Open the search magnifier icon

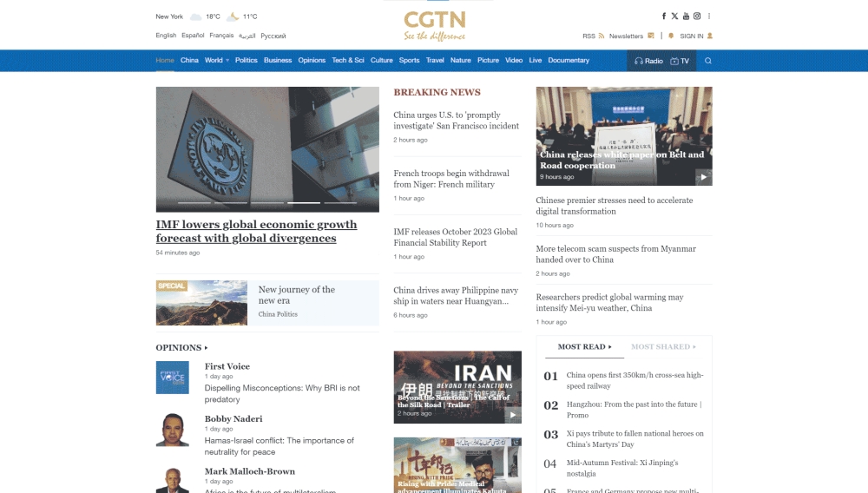point(708,61)
